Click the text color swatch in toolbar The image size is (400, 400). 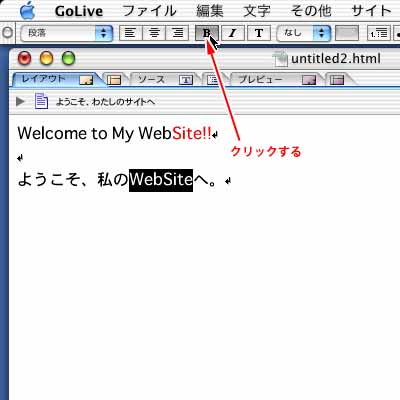pos(347,33)
